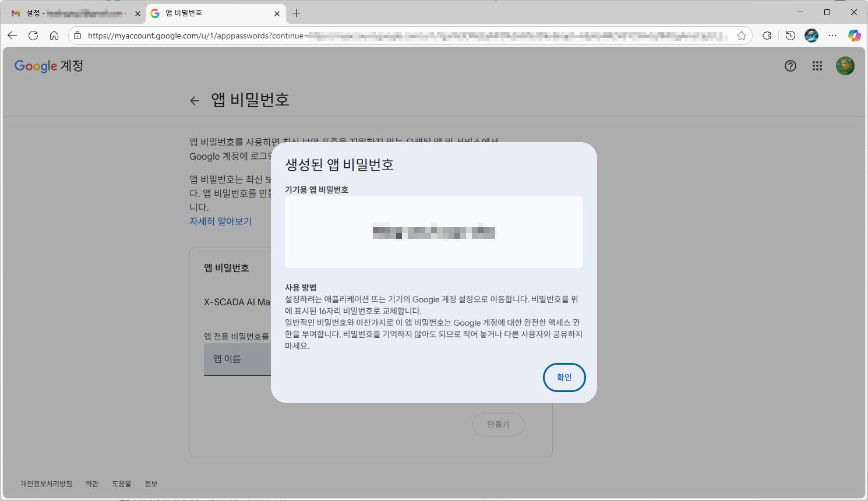
Task: Click the 개인정보처리방침 footer link
Action: [46, 484]
